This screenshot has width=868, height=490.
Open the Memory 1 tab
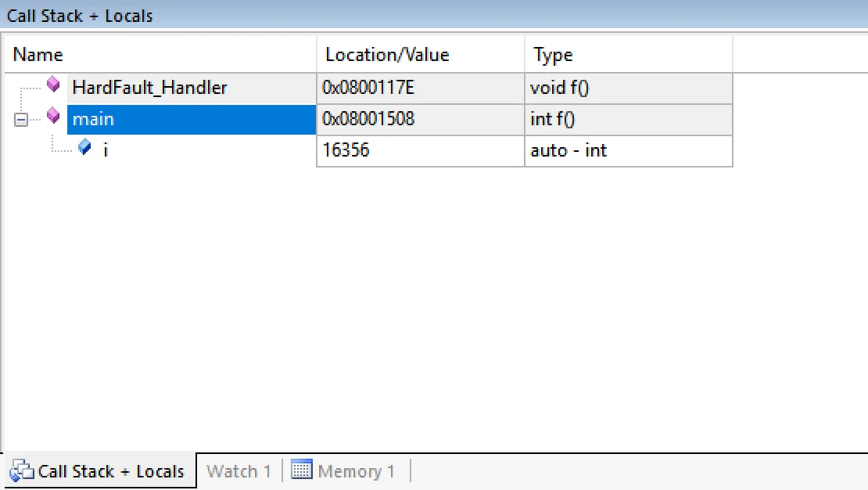pos(356,471)
